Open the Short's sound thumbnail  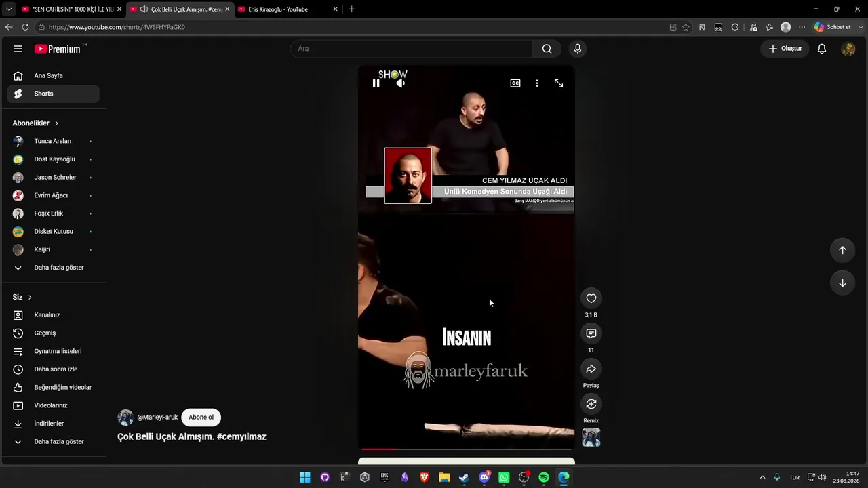[591, 438]
